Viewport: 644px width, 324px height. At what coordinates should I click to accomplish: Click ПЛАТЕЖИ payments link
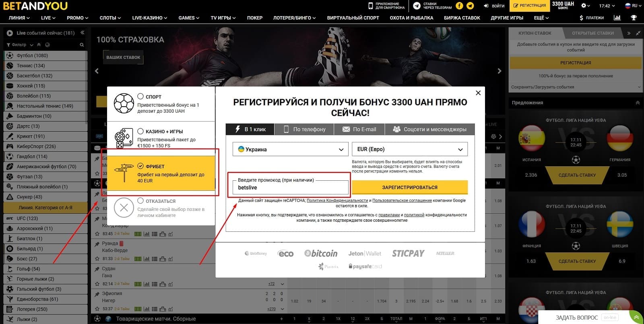pos(592,18)
